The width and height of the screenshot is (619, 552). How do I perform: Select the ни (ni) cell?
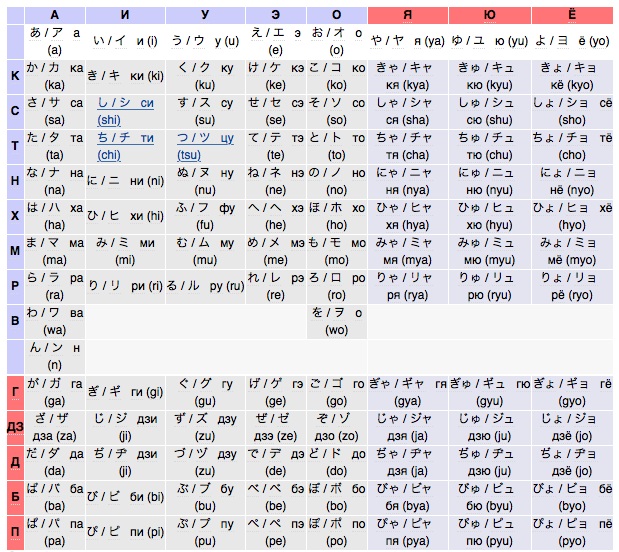point(125,182)
